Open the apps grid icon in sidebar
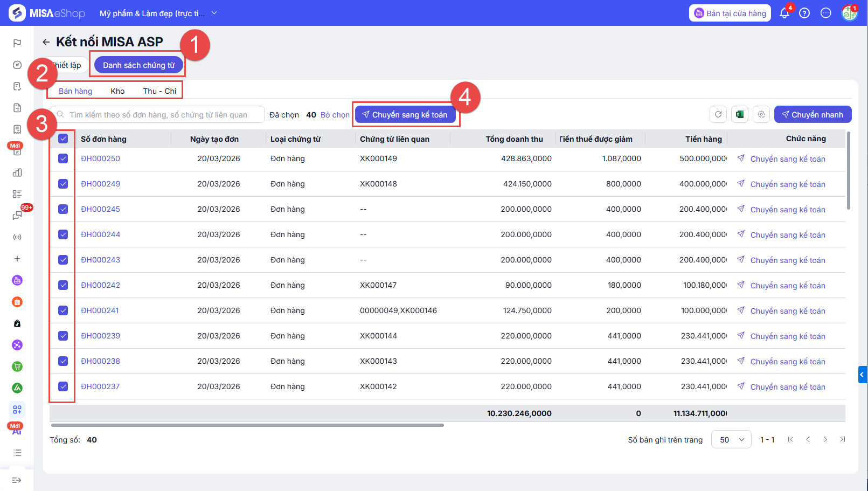This screenshot has height=491, width=868. 17,410
